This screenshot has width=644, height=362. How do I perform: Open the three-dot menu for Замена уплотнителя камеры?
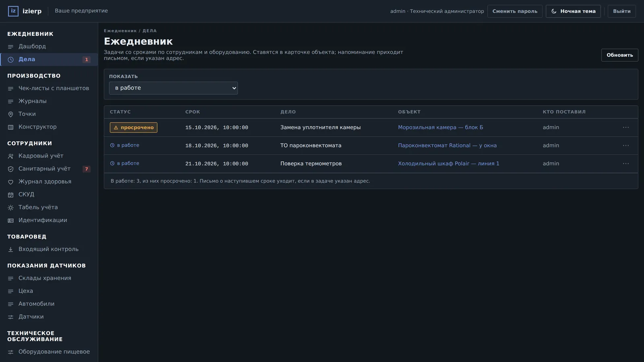coord(626,128)
